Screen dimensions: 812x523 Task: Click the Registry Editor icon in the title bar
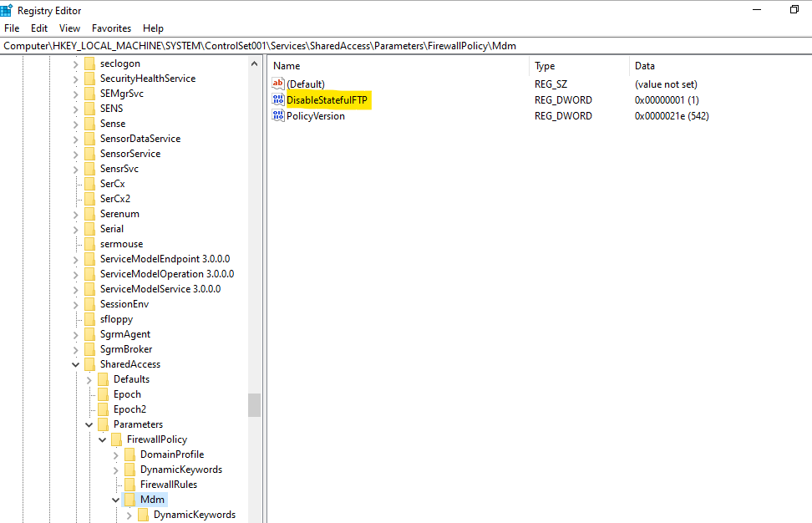[x=8, y=9]
